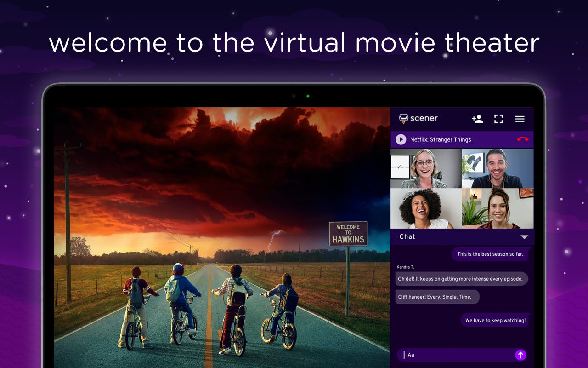
Task: Click message "Cliff hanger! Every. Single. Time."
Action: (x=437, y=297)
